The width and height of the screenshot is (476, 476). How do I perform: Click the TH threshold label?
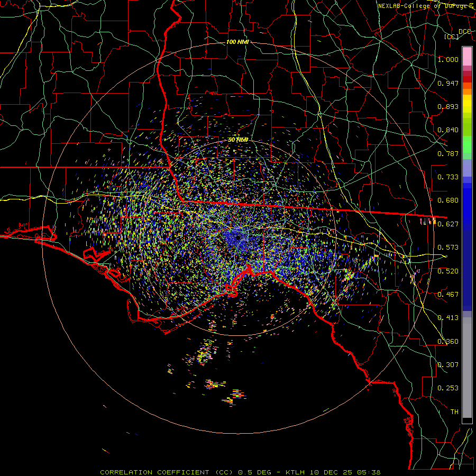(454, 411)
